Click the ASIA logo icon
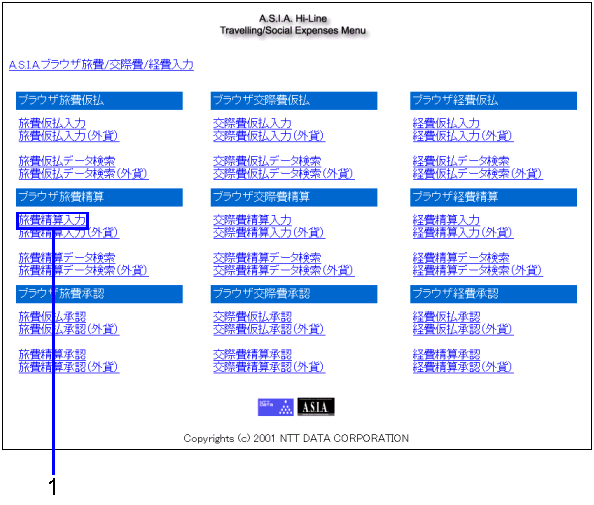 coord(316,407)
